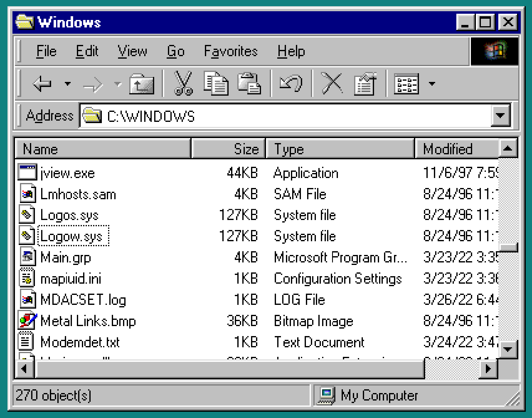Click the Paste icon on the toolbar
This screenshot has height=418, width=532.
coord(250,83)
